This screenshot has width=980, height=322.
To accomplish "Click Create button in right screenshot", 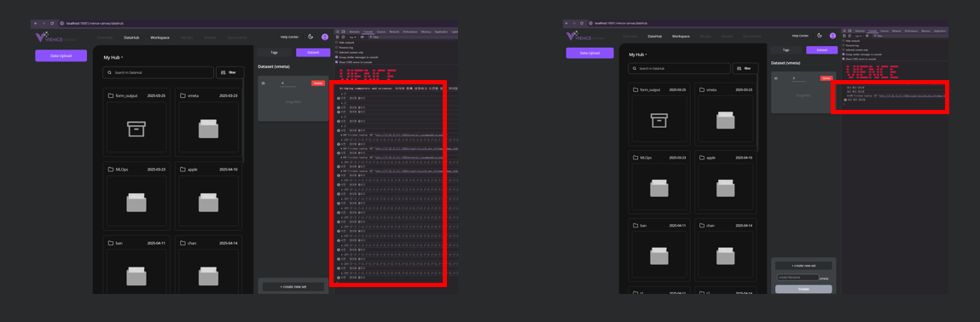I will click(x=803, y=289).
